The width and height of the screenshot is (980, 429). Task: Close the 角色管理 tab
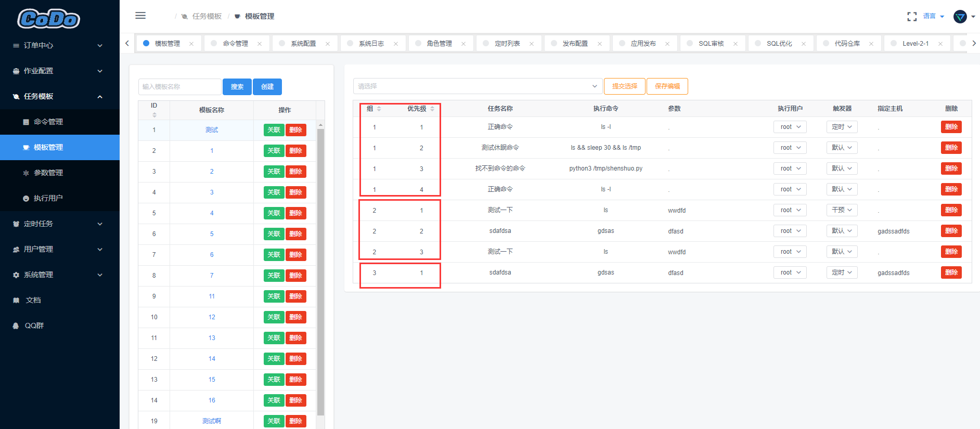463,44
